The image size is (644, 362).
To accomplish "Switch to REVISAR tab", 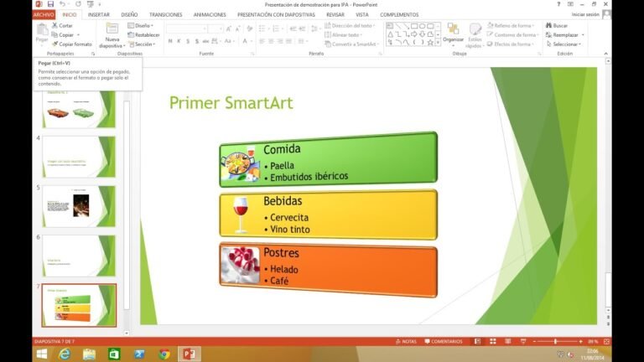I will (x=335, y=14).
